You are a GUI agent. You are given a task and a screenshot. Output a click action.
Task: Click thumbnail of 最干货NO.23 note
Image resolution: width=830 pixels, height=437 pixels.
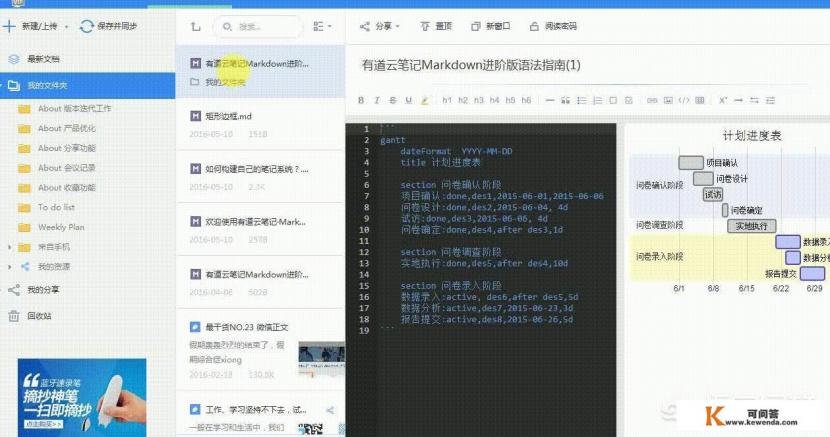coord(321,359)
